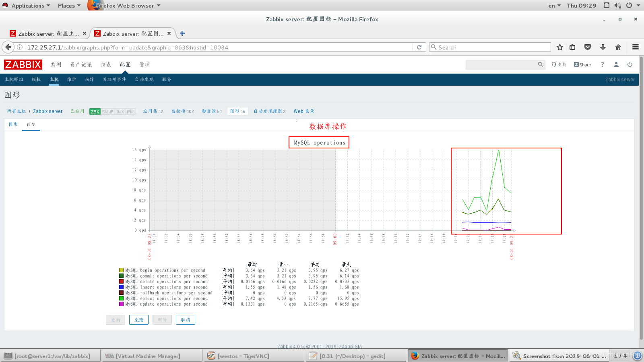This screenshot has height=362, width=644.
Task: Open the bookmarks list icon
Action: (x=572, y=47)
